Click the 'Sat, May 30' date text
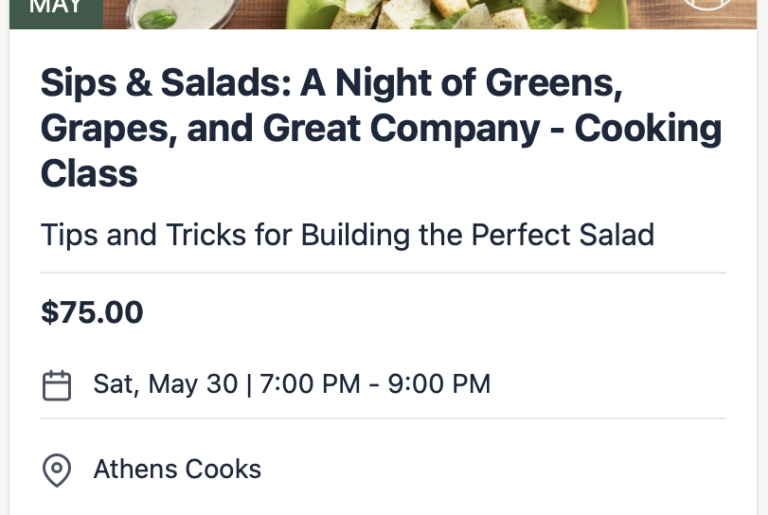 166,384
